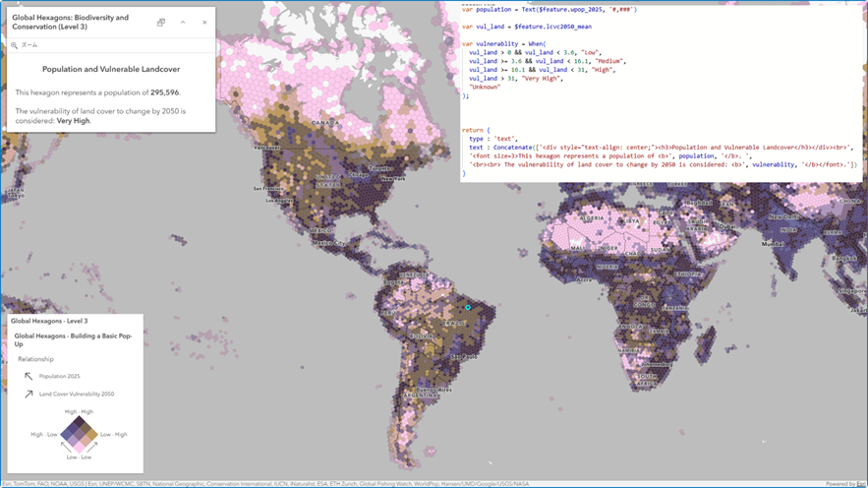This screenshot has height=488, width=868.
Task: Click the Land Cover Vulnerability 2050 label
Action: tap(77, 394)
